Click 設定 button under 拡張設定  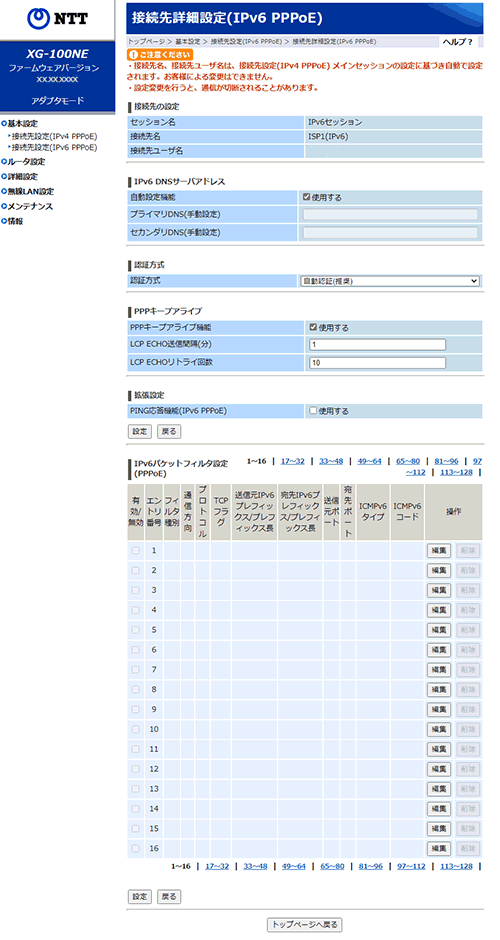[x=140, y=431]
